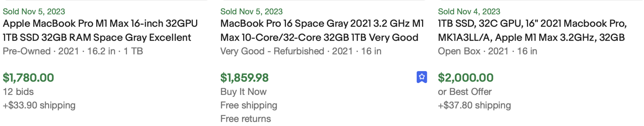This screenshot has height=126, width=644.
Task: Click Sold Nov 5 label above Space Gray listing
Action: click(251, 12)
